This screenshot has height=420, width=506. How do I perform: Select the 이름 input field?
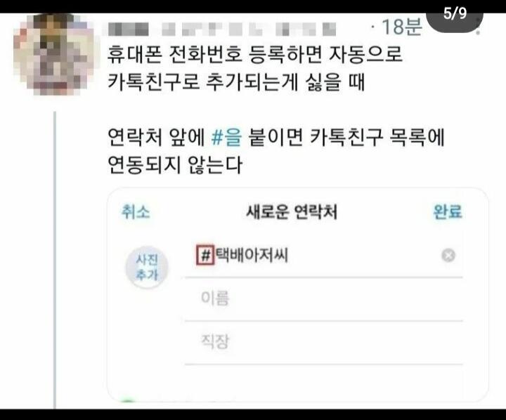[x=324, y=298]
